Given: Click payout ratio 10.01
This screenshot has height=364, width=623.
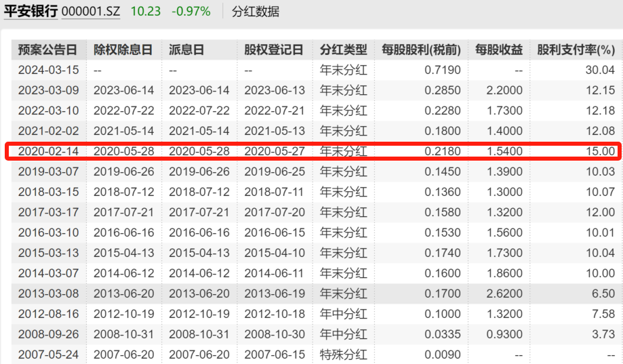Looking at the screenshot, I should point(601,232).
